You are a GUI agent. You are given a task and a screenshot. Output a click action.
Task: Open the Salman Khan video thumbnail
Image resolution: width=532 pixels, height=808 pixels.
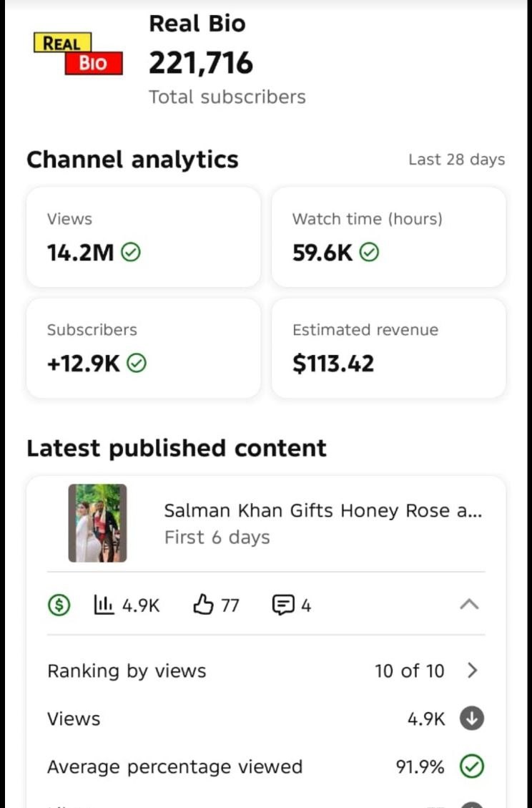(97, 523)
